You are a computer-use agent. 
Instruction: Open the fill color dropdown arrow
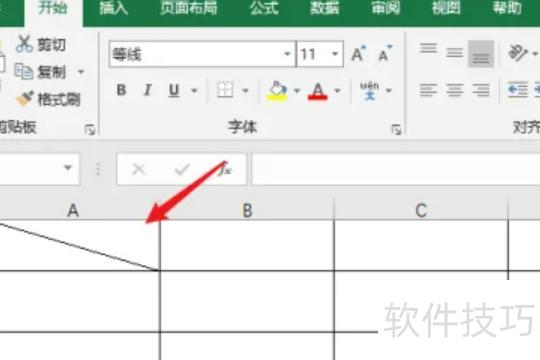coord(297,91)
